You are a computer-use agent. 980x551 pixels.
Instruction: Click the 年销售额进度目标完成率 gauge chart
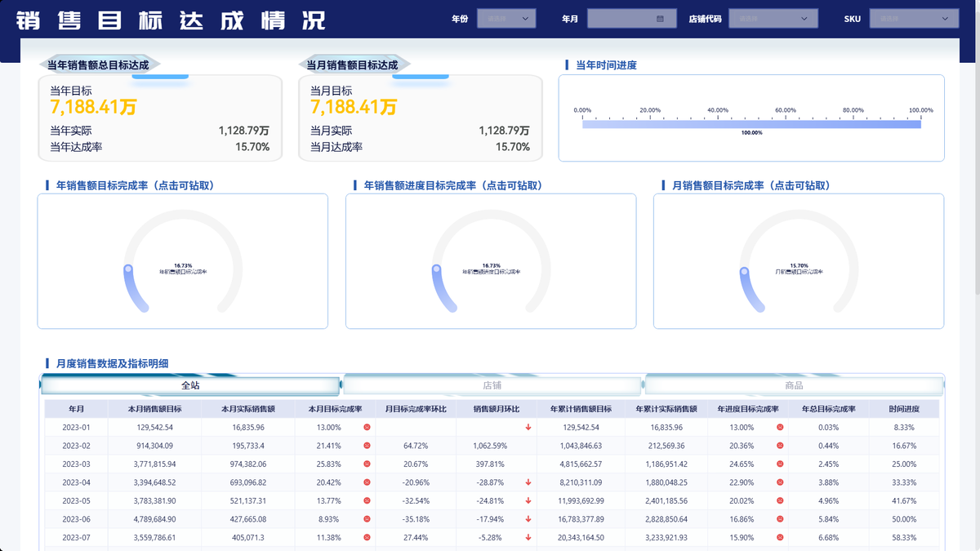491,261
